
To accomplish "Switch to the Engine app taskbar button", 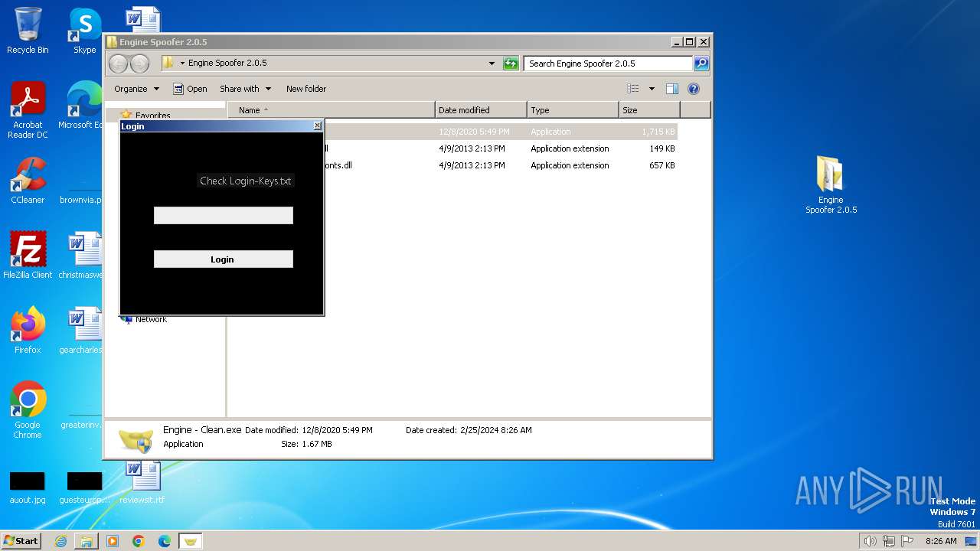I will [190, 541].
